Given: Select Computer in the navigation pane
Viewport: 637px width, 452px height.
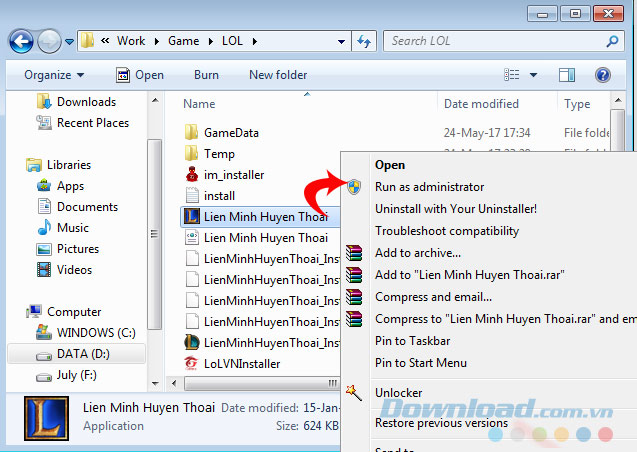Looking at the screenshot, I should coord(63,312).
